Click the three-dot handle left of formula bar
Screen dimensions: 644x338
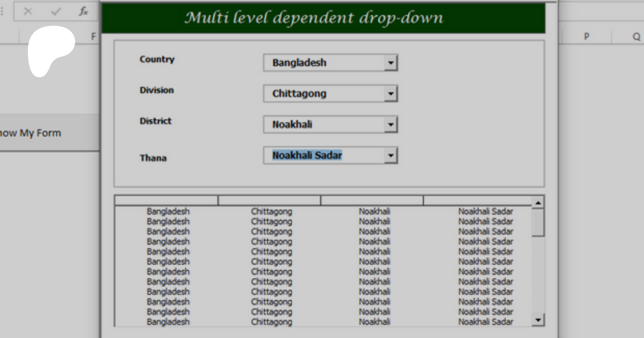(x=2, y=12)
